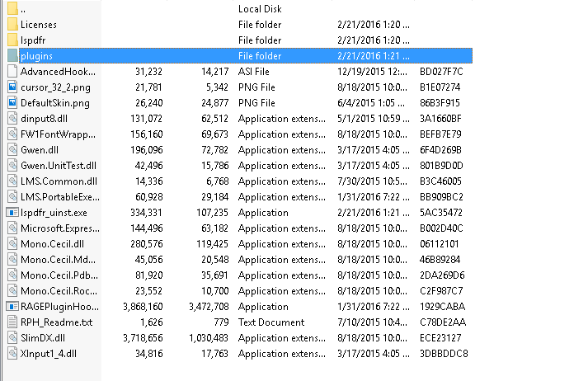Select the Gwen.UnitTest.dll file entry
588x381 pixels.
(59, 166)
